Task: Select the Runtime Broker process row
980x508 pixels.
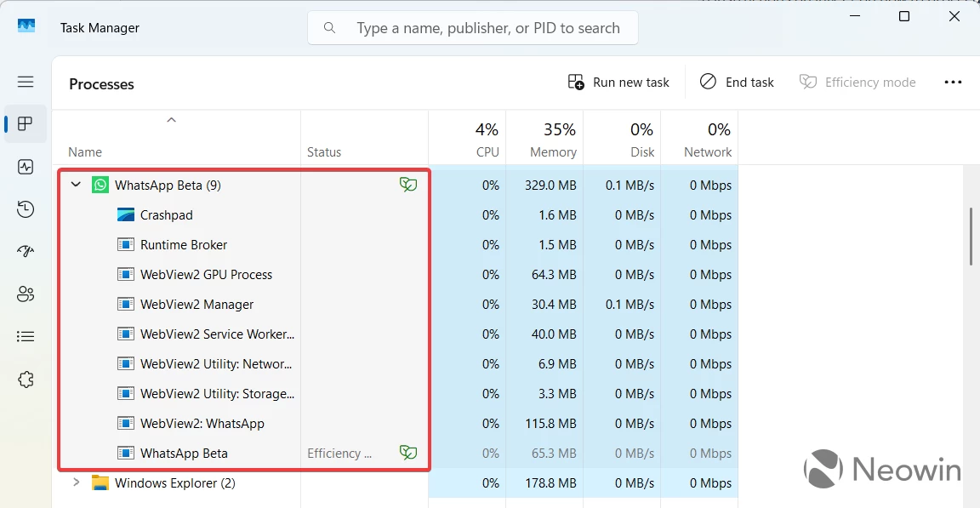Action: (x=184, y=245)
